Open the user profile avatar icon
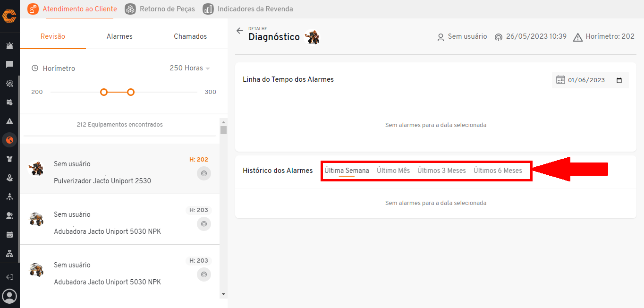Image resolution: width=644 pixels, height=308 pixels. pos(9,296)
